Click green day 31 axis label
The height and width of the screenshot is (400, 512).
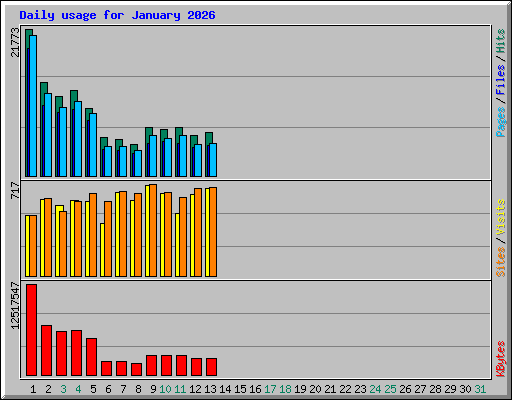click(x=480, y=389)
